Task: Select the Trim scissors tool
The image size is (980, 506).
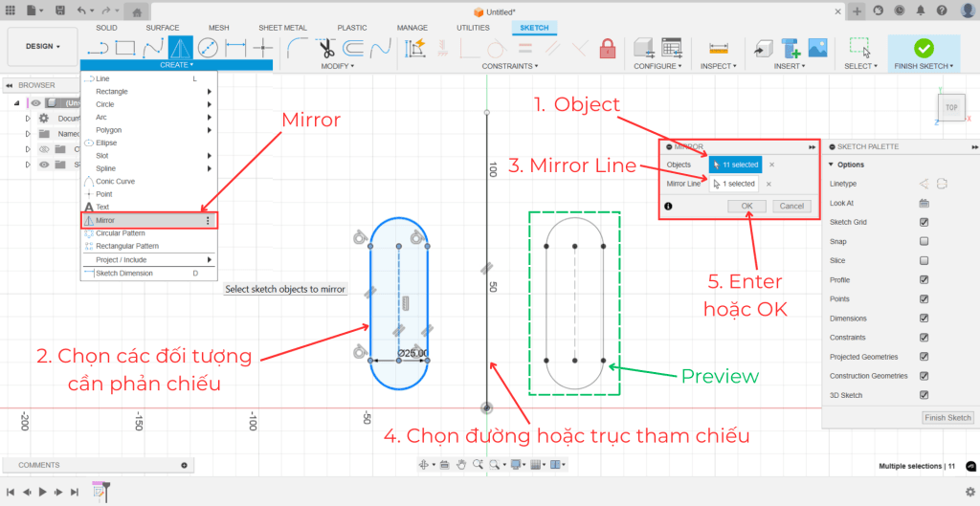Action: point(325,47)
